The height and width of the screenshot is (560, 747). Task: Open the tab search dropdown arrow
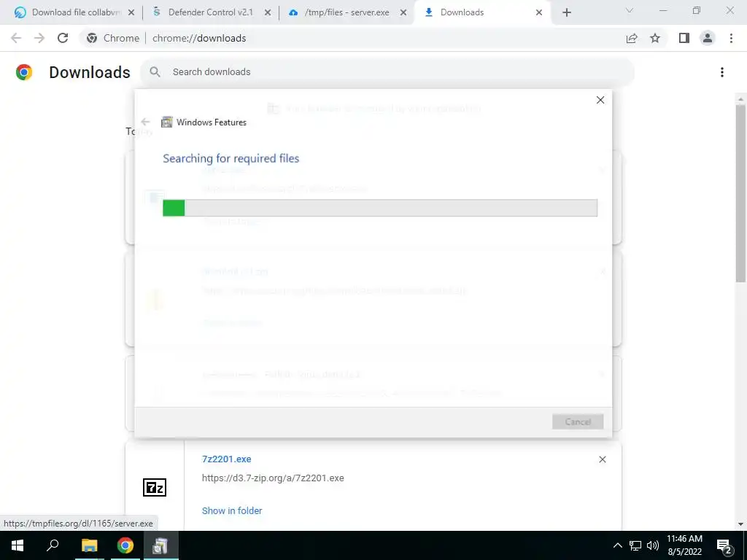pos(630,11)
